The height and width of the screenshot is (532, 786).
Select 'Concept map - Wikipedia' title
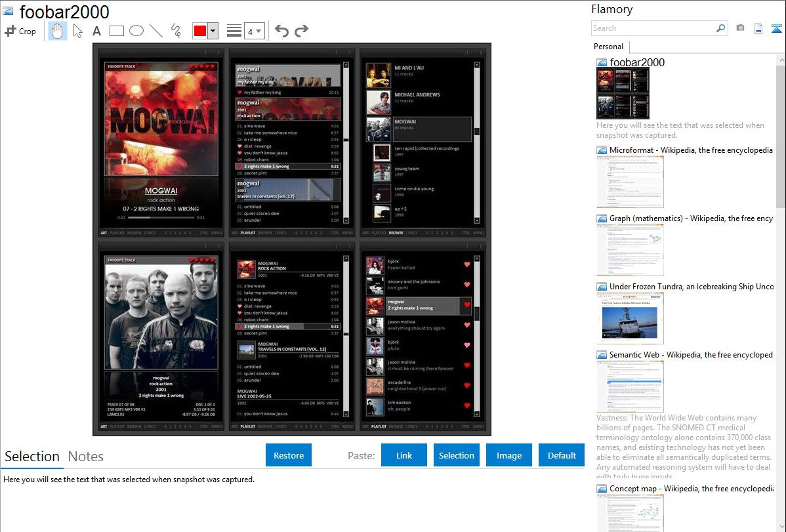[x=692, y=489]
